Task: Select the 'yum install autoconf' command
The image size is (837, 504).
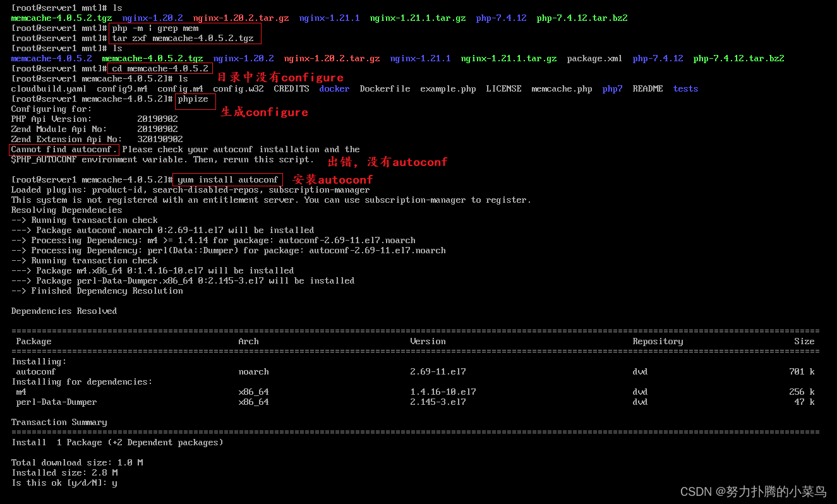Action: [x=228, y=180]
